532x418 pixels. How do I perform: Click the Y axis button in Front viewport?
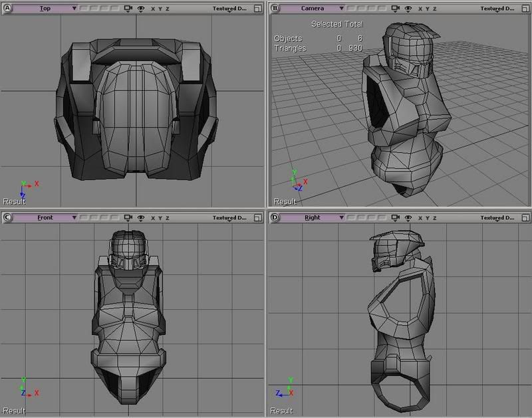click(160, 218)
